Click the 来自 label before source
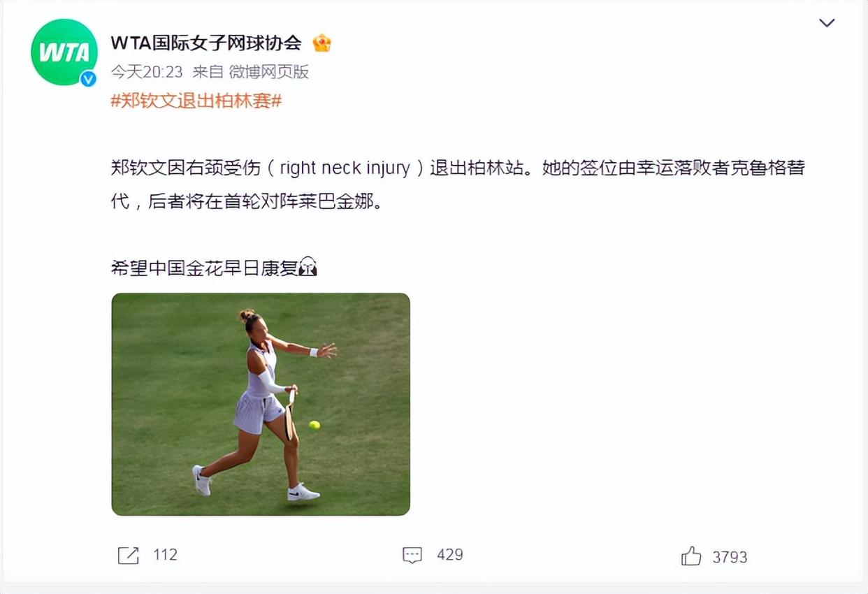The height and width of the screenshot is (594, 868). 208,72
